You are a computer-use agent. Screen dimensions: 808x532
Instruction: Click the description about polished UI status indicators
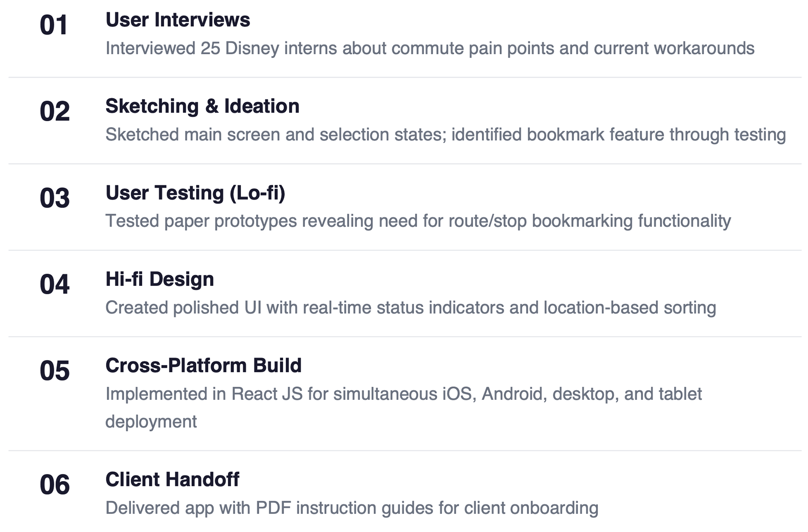pyautogui.click(x=410, y=308)
